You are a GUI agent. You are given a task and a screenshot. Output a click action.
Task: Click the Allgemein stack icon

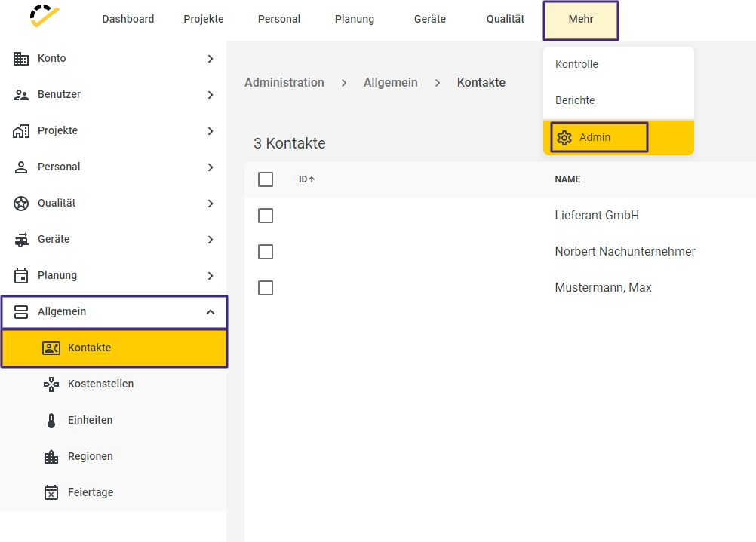[20, 312]
